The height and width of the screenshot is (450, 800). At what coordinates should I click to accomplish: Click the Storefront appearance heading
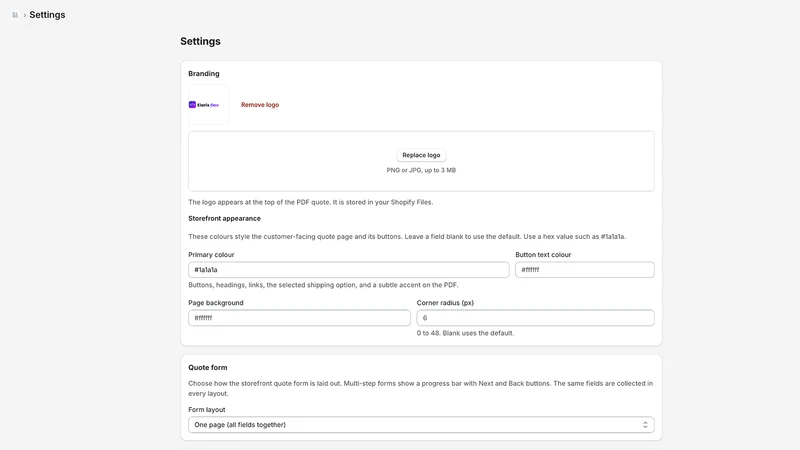coord(224,218)
